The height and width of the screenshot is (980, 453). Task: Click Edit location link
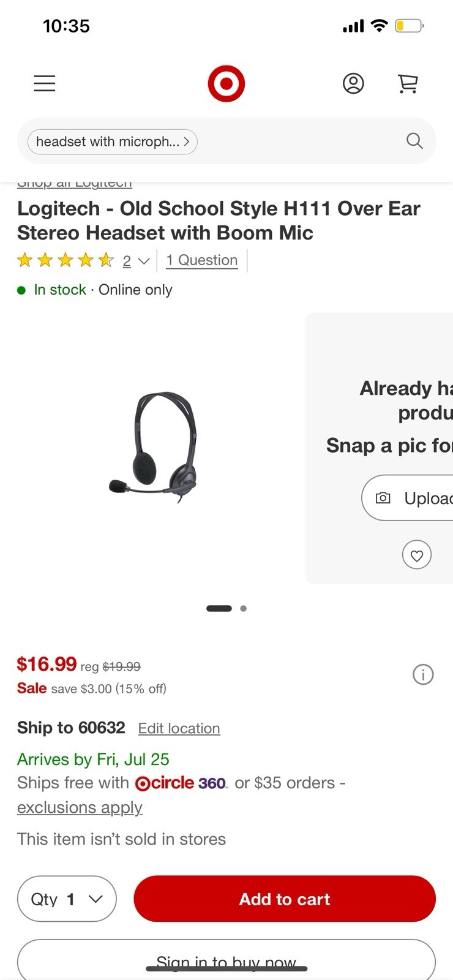[179, 728]
